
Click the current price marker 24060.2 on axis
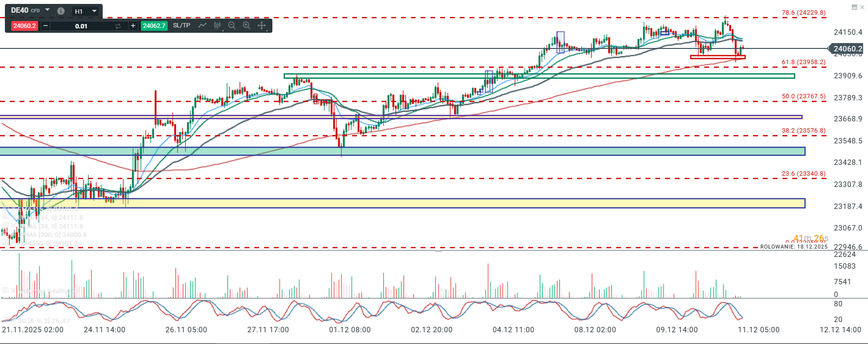click(847, 48)
